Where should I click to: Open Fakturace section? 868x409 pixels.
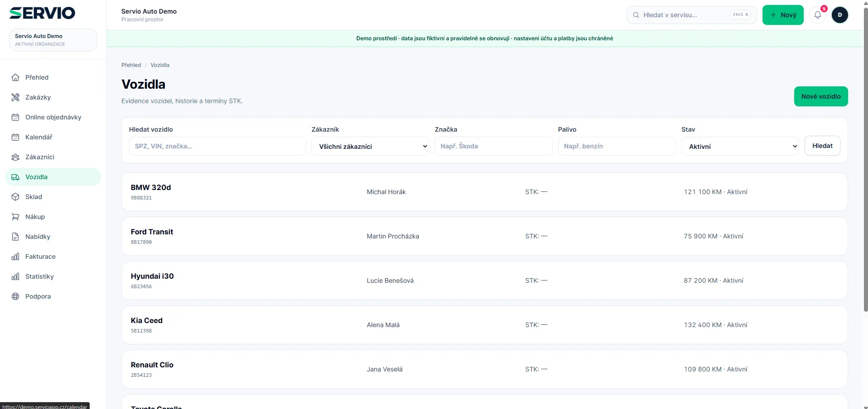click(53, 257)
